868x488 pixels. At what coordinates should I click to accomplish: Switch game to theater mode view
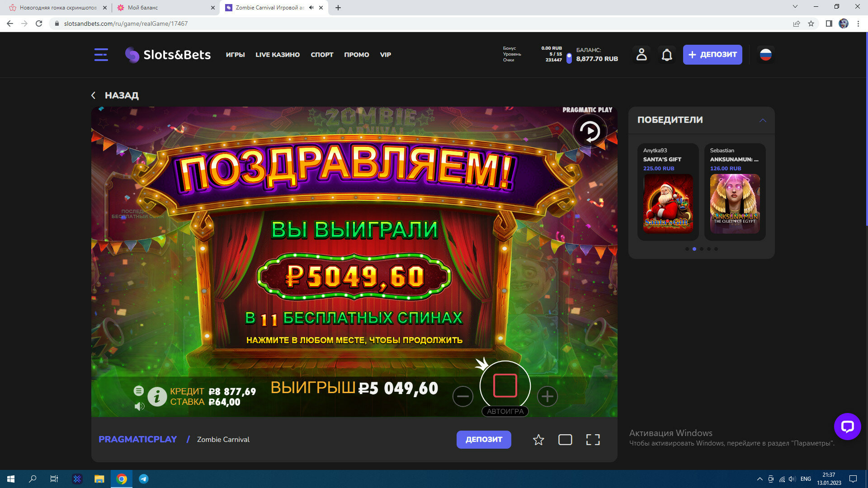[x=565, y=440]
